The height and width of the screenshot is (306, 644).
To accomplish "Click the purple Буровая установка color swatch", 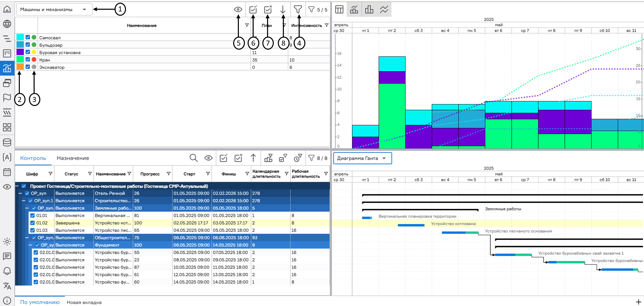I will (x=20, y=52).
